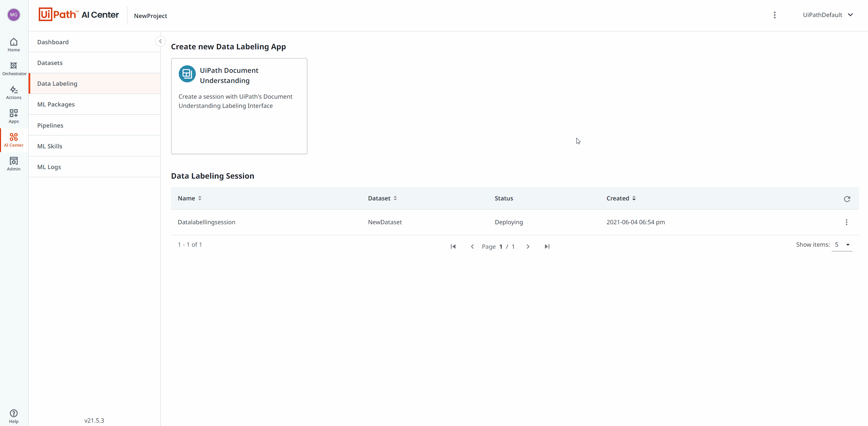Go to the next page of sessions

(x=528, y=247)
